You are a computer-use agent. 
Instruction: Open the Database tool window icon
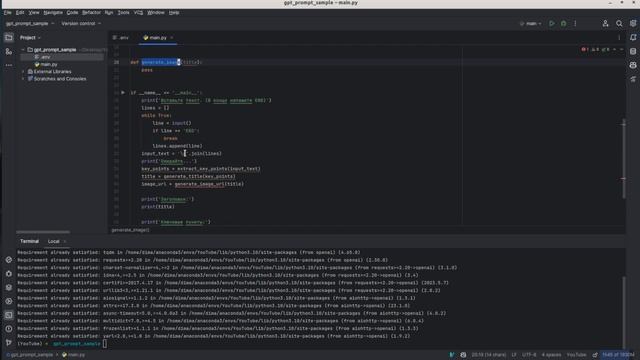[x=633, y=51]
